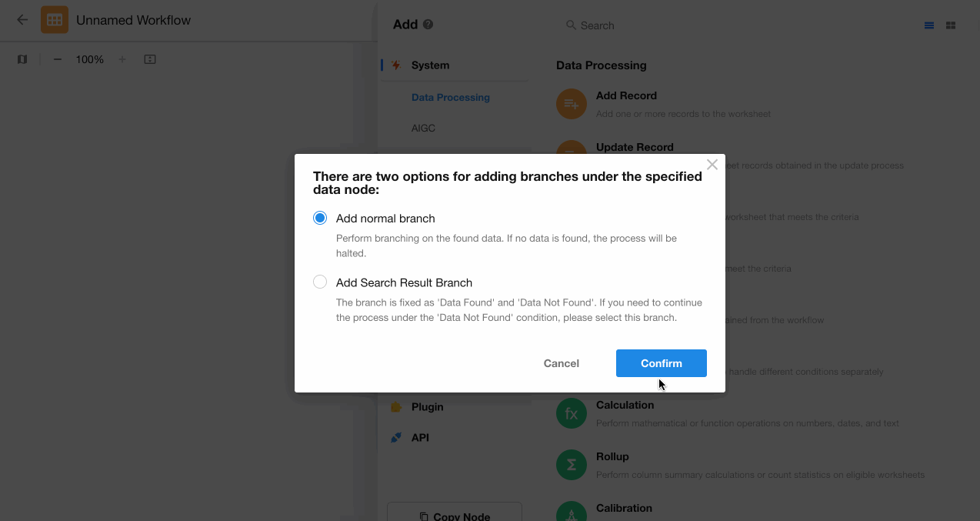
Task: Cancel the branch dialog
Action: [x=561, y=363]
